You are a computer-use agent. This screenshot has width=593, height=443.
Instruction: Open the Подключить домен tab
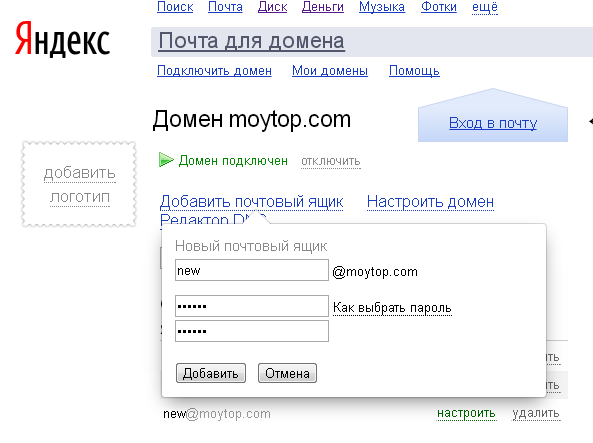214,71
